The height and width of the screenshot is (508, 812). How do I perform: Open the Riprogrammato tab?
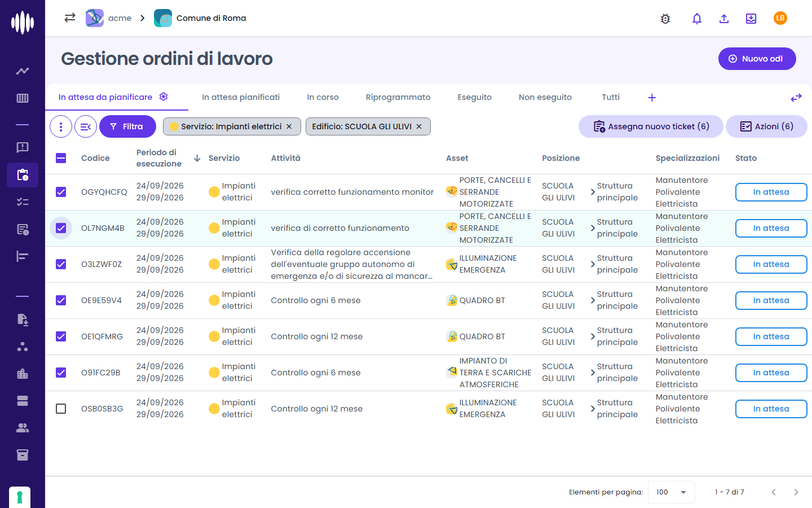398,97
